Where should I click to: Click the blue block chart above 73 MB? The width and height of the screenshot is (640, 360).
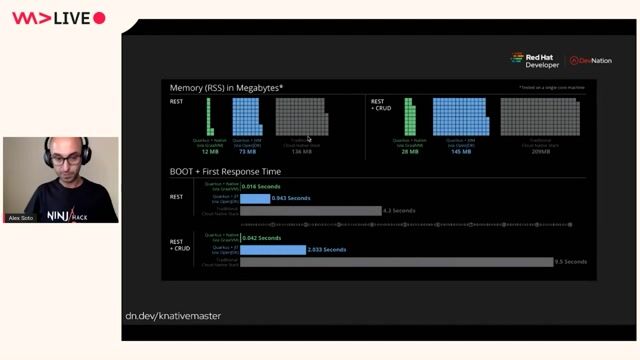pos(247,117)
